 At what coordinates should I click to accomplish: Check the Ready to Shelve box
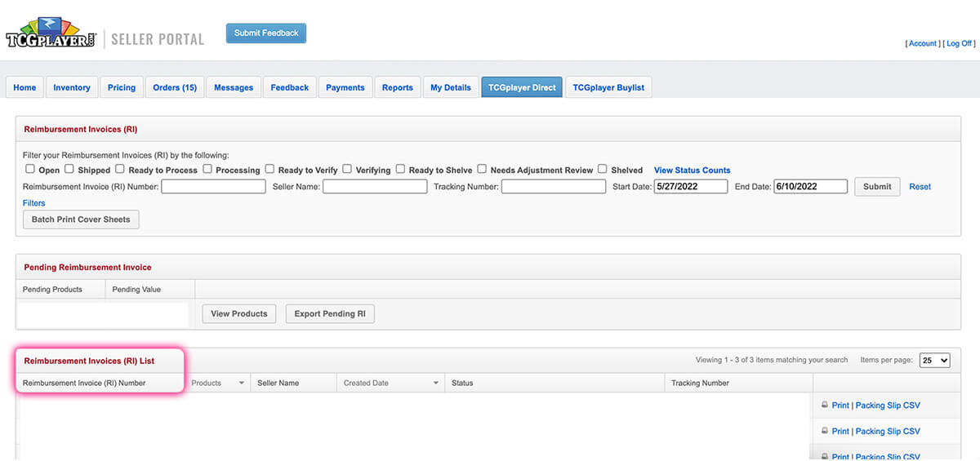tap(400, 170)
